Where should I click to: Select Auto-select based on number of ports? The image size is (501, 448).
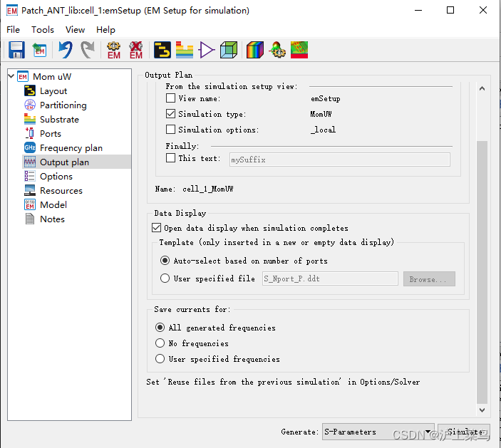pyautogui.click(x=165, y=261)
